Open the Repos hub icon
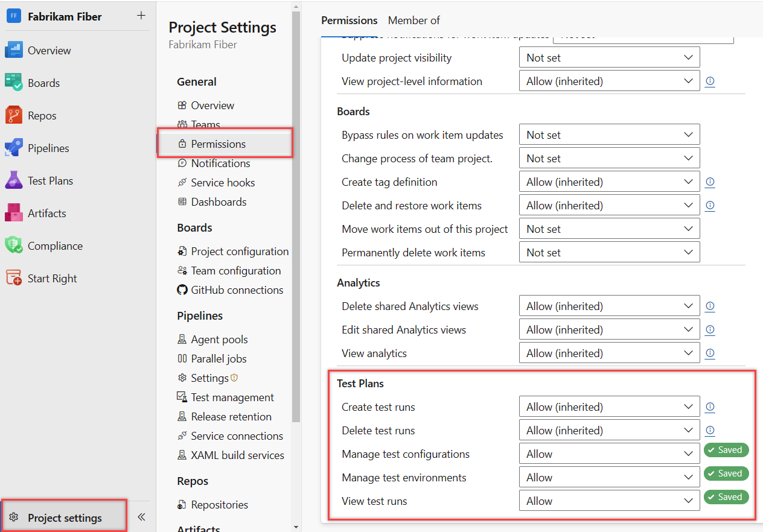This screenshot has height=532, width=763. pyautogui.click(x=13, y=116)
